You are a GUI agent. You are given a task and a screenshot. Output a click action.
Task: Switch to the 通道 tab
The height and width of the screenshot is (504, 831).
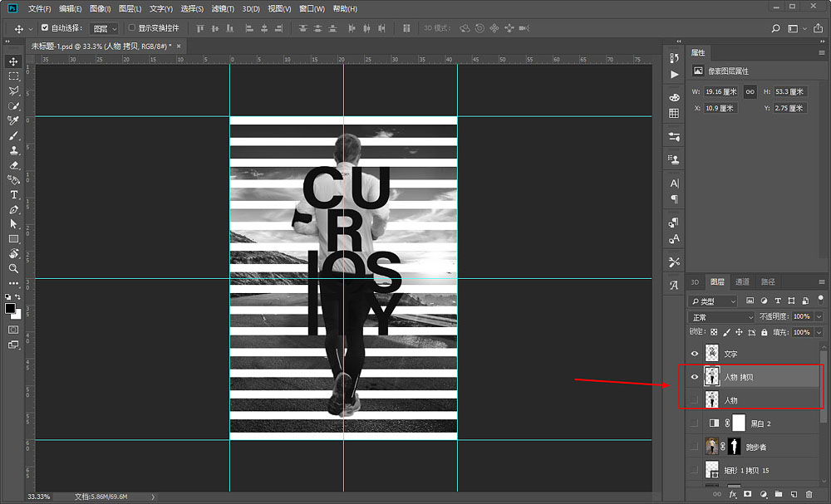(x=742, y=281)
